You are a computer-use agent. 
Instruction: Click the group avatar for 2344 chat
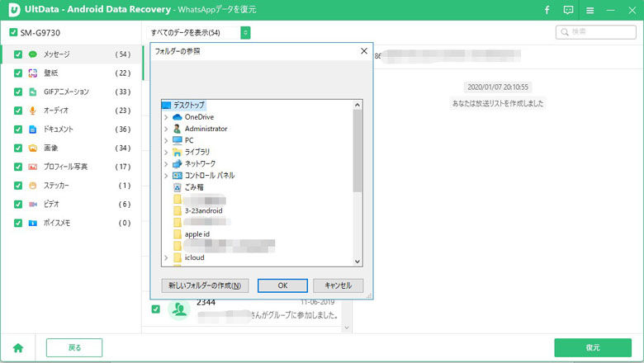[179, 309]
